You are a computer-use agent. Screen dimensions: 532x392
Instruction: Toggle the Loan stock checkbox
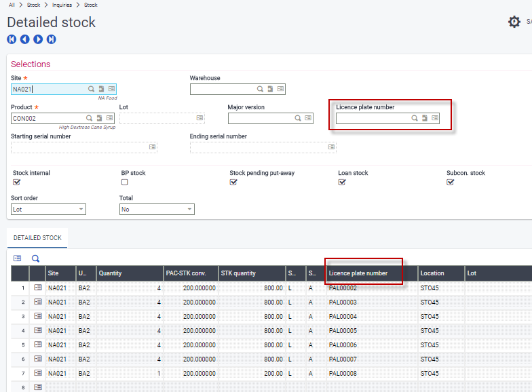(342, 182)
